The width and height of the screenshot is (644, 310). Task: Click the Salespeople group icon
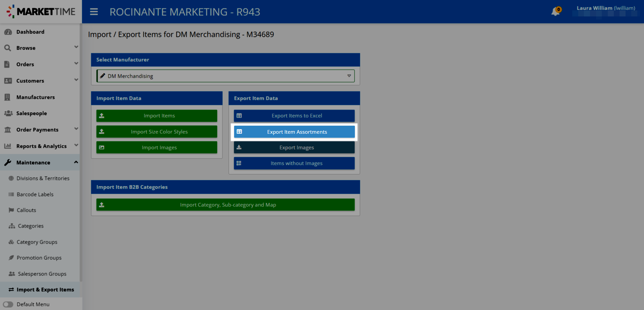tap(8, 113)
